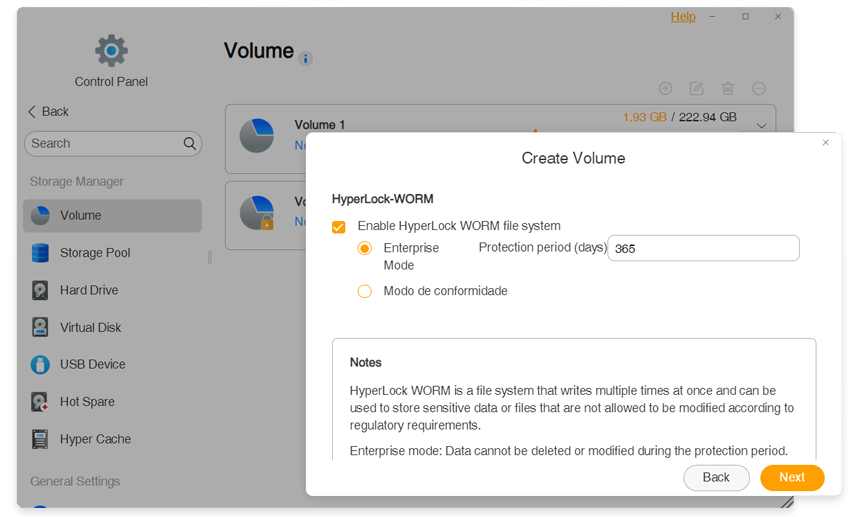Click the Hot Spare sidebar icon

coord(40,402)
